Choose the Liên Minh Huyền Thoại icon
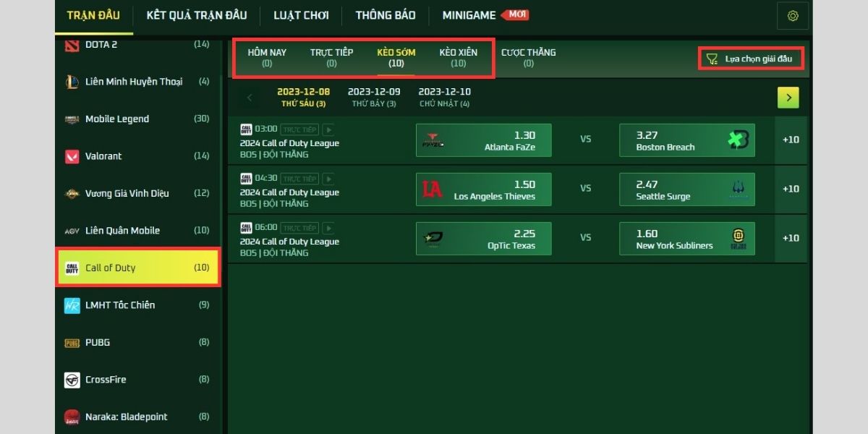This screenshot has width=868, height=434. (72, 82)
